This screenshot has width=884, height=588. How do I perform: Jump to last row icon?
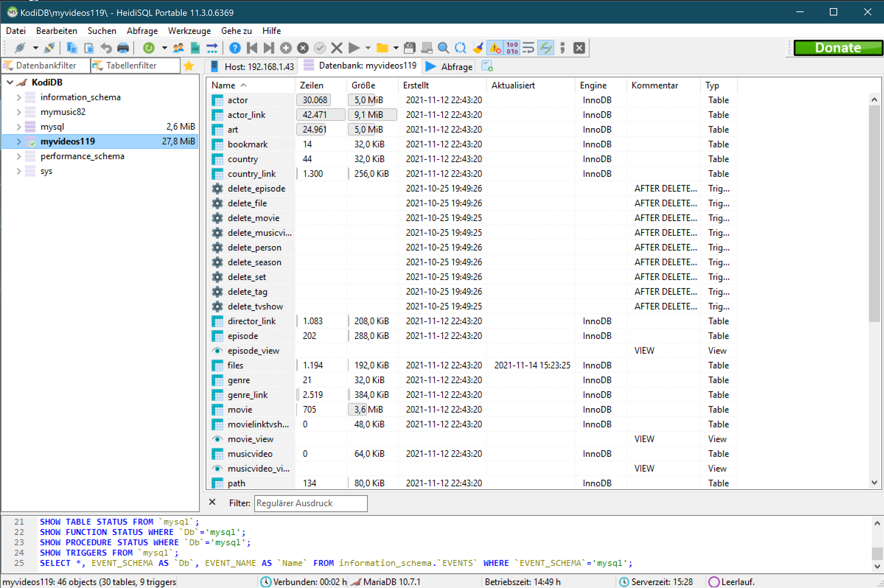(269, 48)
